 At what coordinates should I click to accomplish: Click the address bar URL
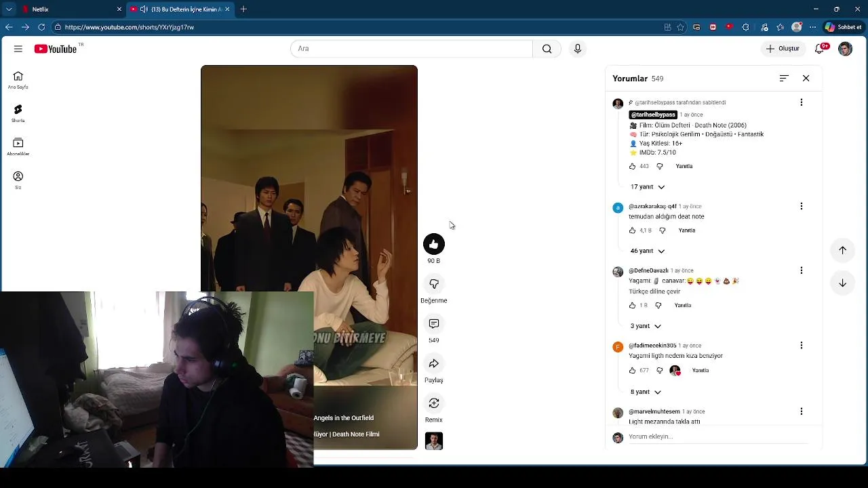130,27
